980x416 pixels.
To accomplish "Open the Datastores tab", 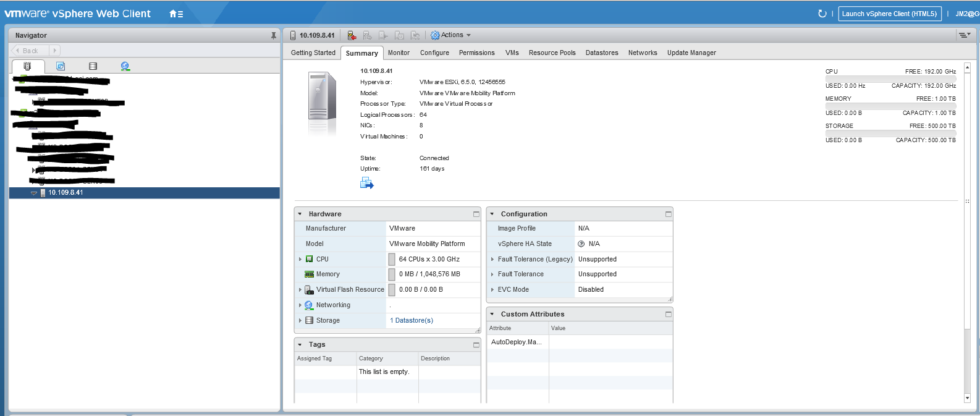I will [602, 53].
